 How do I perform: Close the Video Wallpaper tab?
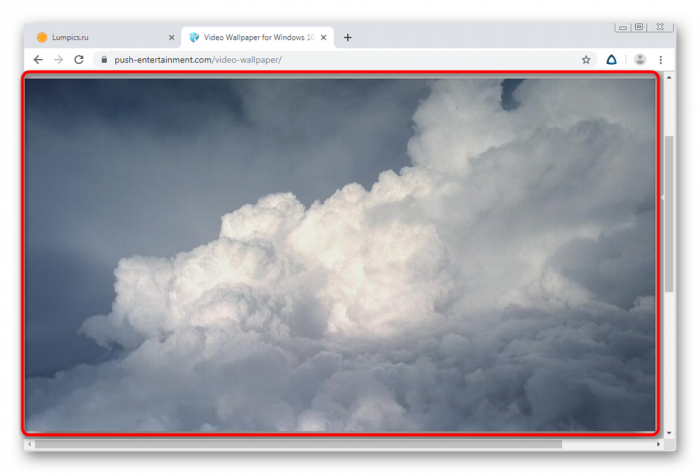[324, 38]
